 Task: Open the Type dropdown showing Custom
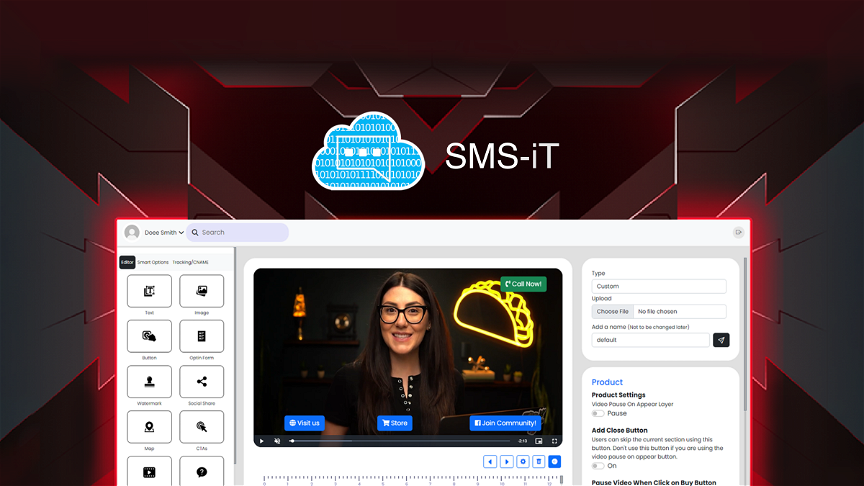tap(659, 286)
